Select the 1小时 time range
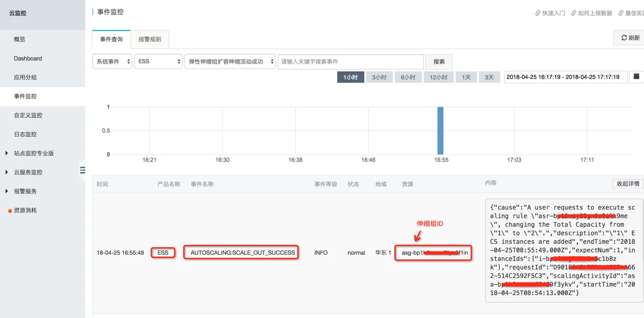Image resolution: width=644 pixels, height=318 pixels. pos(351,77)
